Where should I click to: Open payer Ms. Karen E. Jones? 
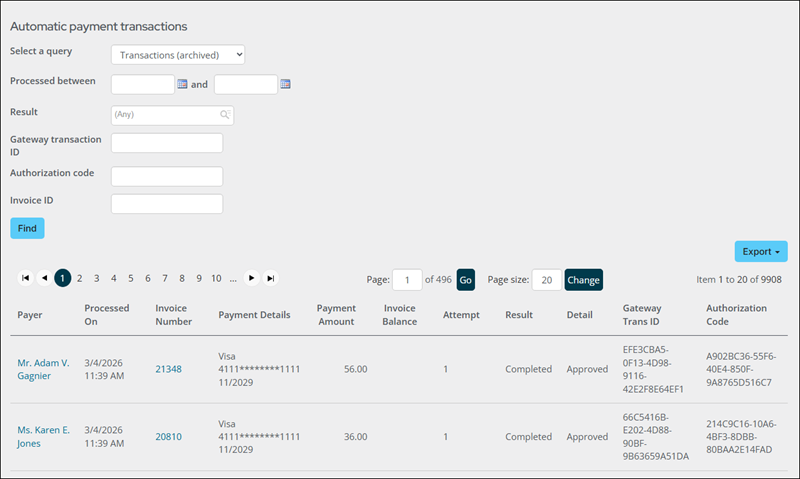(43, 437)
